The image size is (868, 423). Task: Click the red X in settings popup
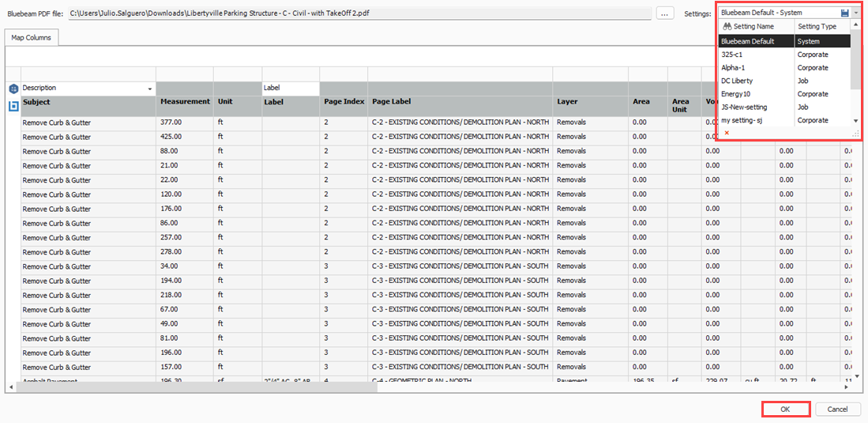[727, 133]
